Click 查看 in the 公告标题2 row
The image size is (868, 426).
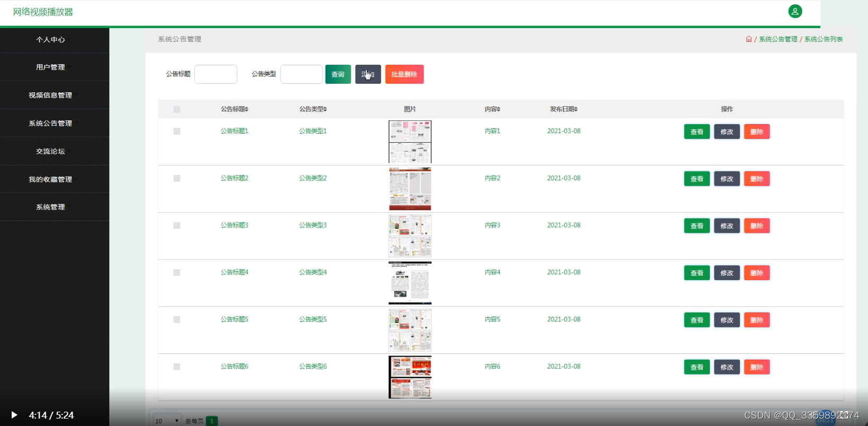tap(697, 179)
